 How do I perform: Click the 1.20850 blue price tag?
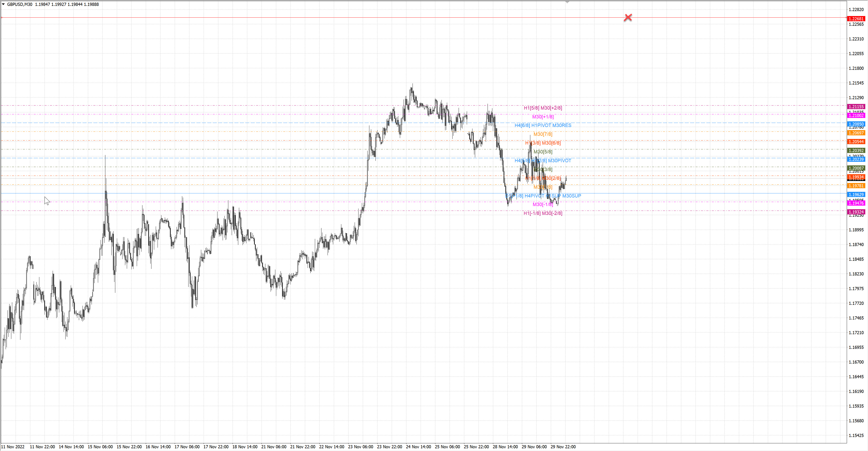tap(856, 124)
